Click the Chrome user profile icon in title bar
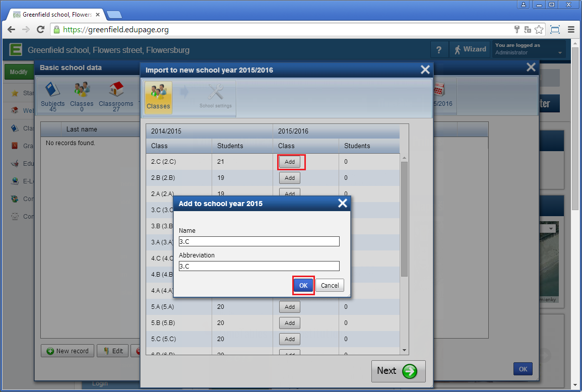 pos(524,5)
